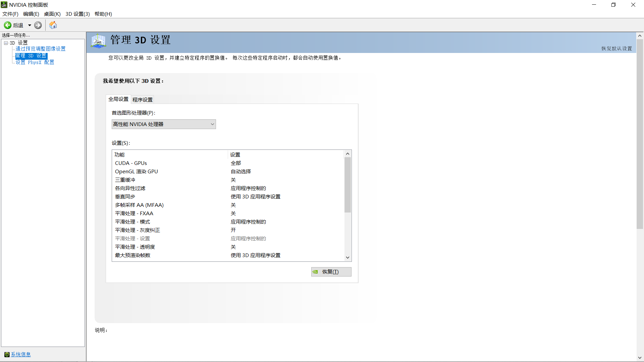The height and width of the screenshot is (362, 644).
Task: Click the main page scroll-up arrow
Action: click(x=640, y=36)
